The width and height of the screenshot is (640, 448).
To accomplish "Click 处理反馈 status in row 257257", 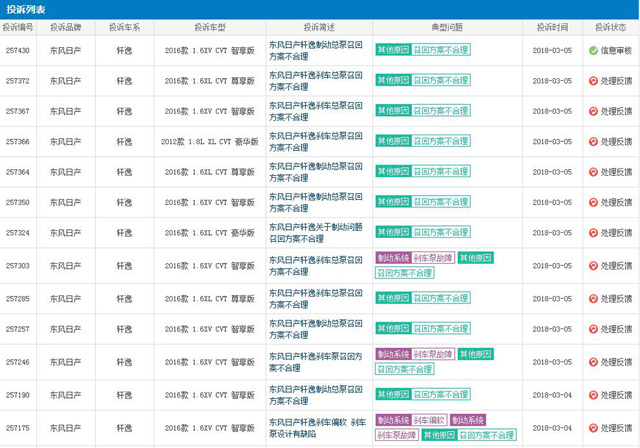I will click(x=616, y=329).
